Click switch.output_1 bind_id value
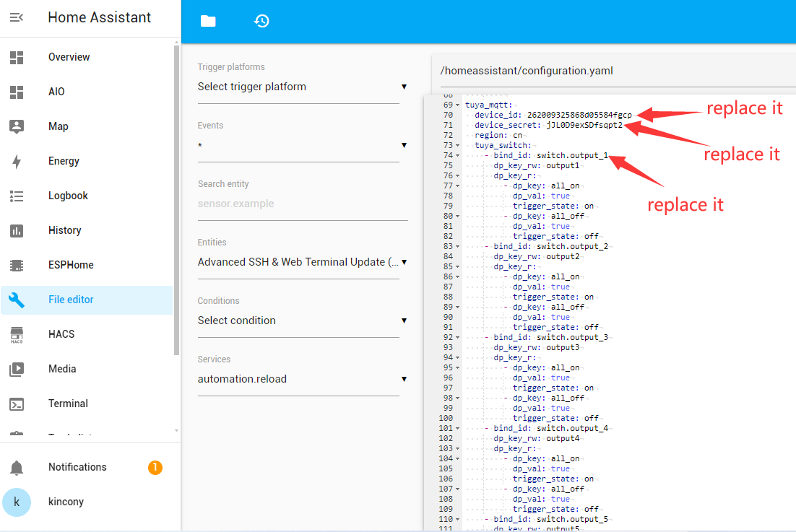The image size is (796, 532). coord(572,156)
